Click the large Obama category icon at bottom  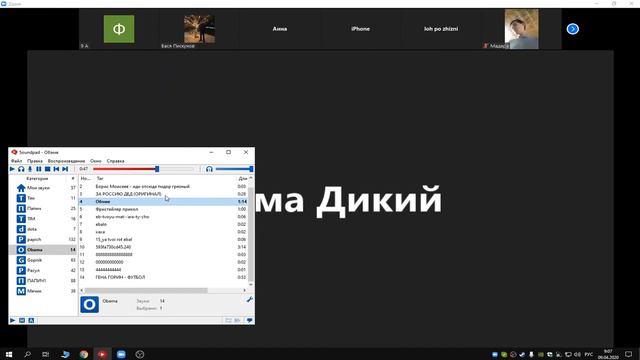[x=89, y=304]
